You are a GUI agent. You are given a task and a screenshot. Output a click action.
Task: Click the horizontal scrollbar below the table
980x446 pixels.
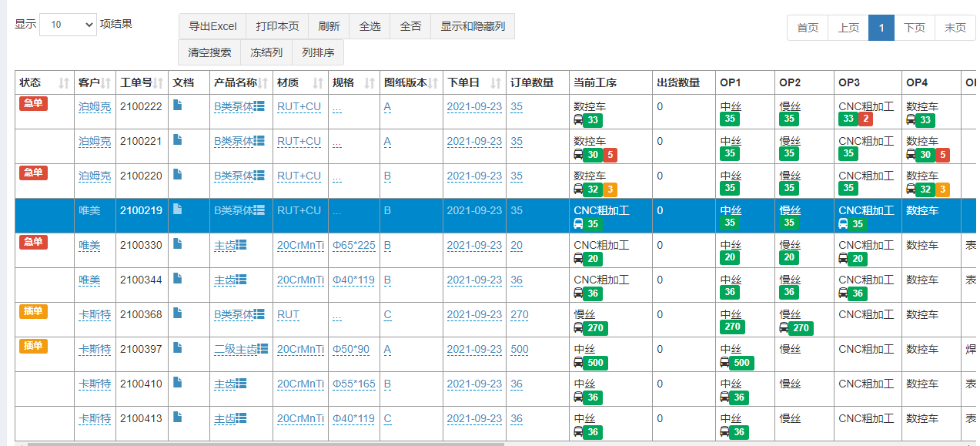pos(262,444)
